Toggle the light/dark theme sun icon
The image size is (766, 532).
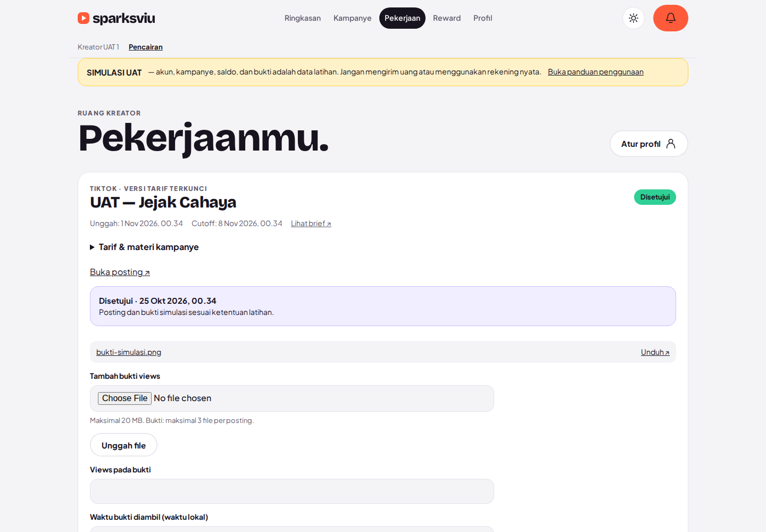tap(634, 18)
